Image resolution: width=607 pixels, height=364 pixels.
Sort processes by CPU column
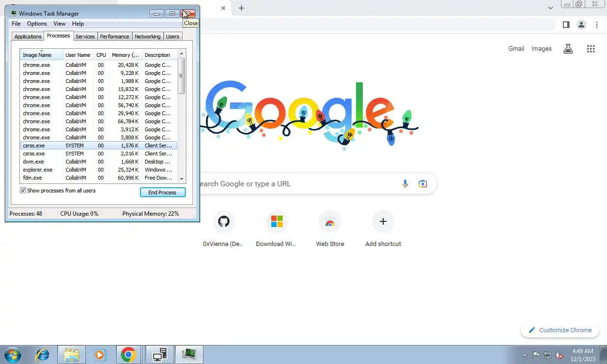coord(101,55)
